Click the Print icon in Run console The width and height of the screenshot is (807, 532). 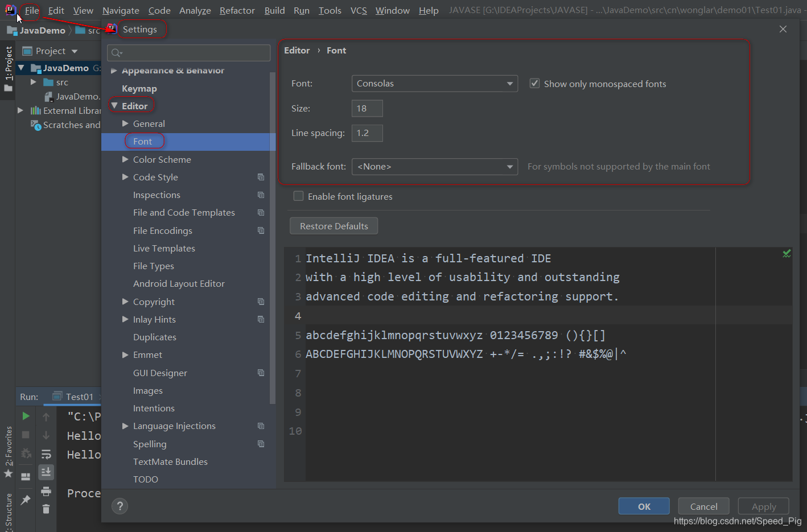[x=46, y=491]
